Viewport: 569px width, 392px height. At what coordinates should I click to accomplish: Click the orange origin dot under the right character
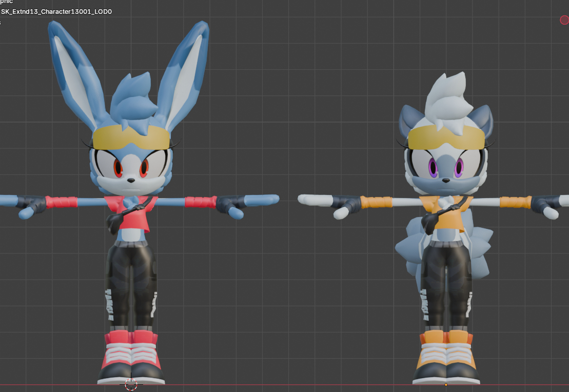pos(445,384)
